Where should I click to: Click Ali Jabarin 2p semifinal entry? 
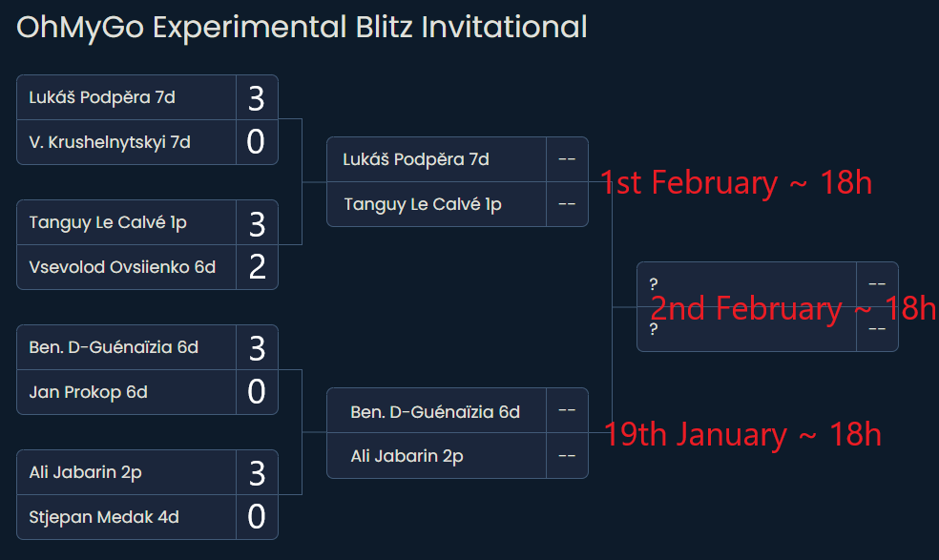click(x=436, y=456)
